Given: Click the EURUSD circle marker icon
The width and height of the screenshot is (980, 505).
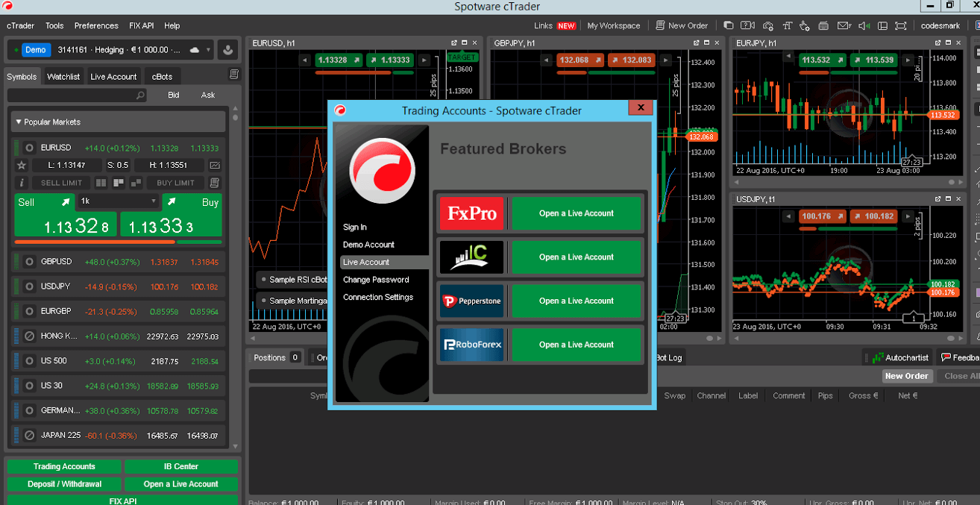Looking at the screenshot, I should (29, 148).
